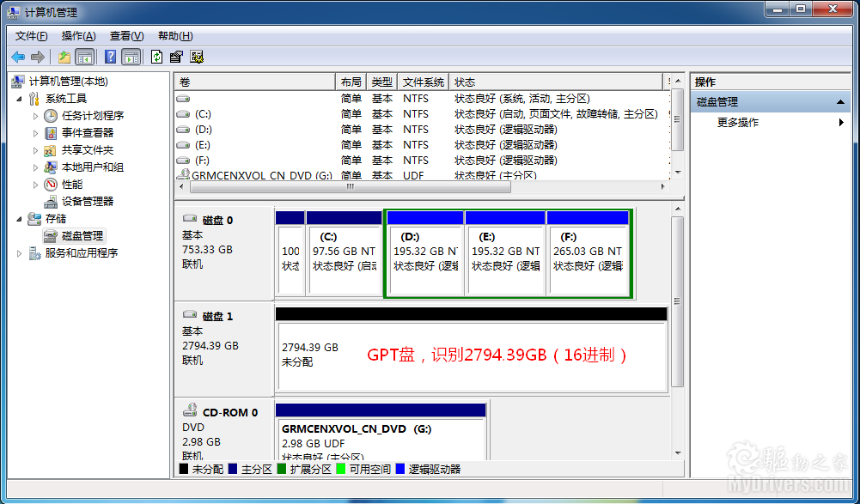Viewport: 860px width, 504px height.
Task: Sort volumes by 文件系统 column header
Action: point(423,82)
